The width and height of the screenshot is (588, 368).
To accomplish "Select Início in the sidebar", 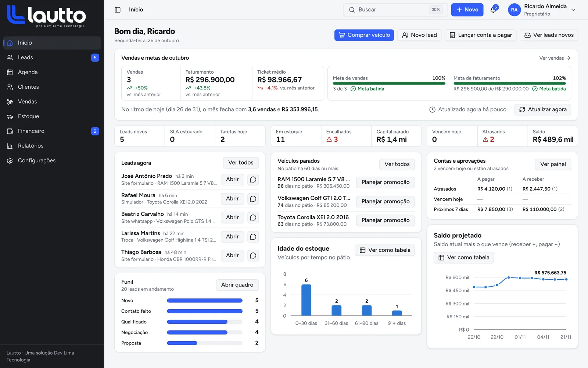I will (x=52, y=43).
